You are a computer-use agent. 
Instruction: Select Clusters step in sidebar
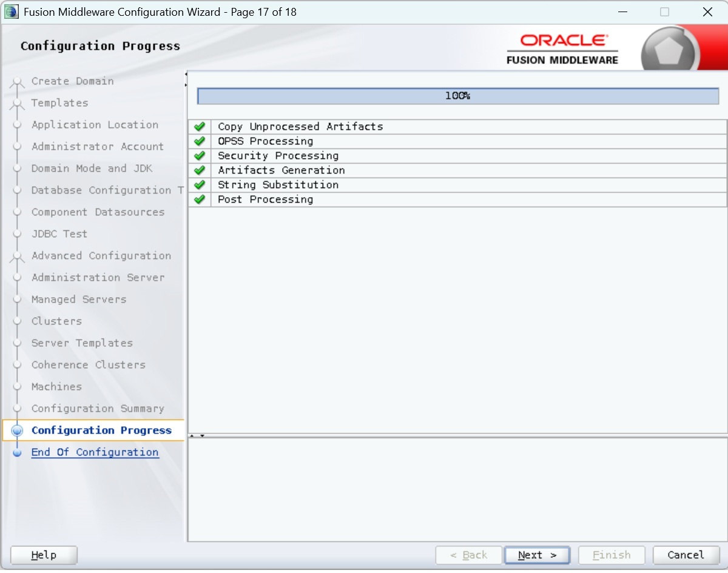coord(56,321)
